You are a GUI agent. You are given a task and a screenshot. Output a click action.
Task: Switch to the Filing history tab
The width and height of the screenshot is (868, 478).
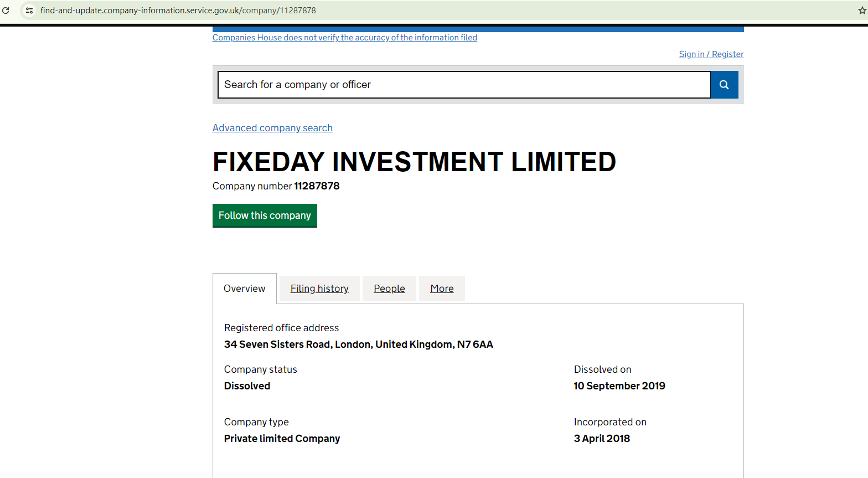pos(319,289)
